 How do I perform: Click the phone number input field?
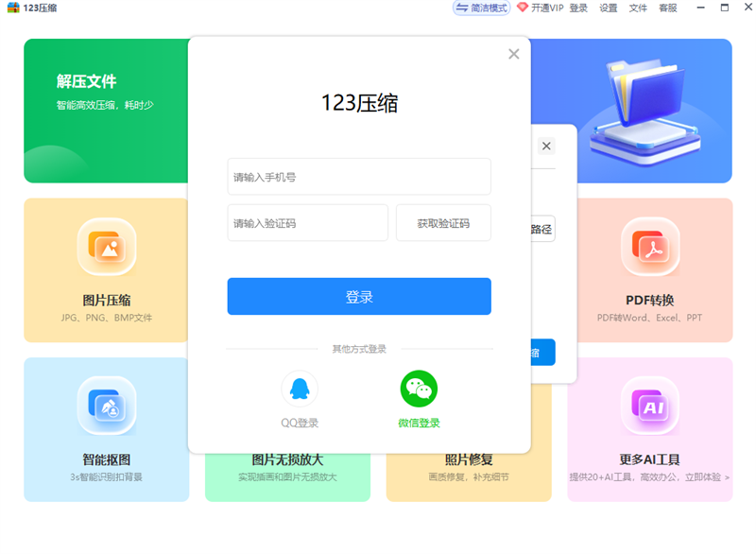tap(359, 177)
